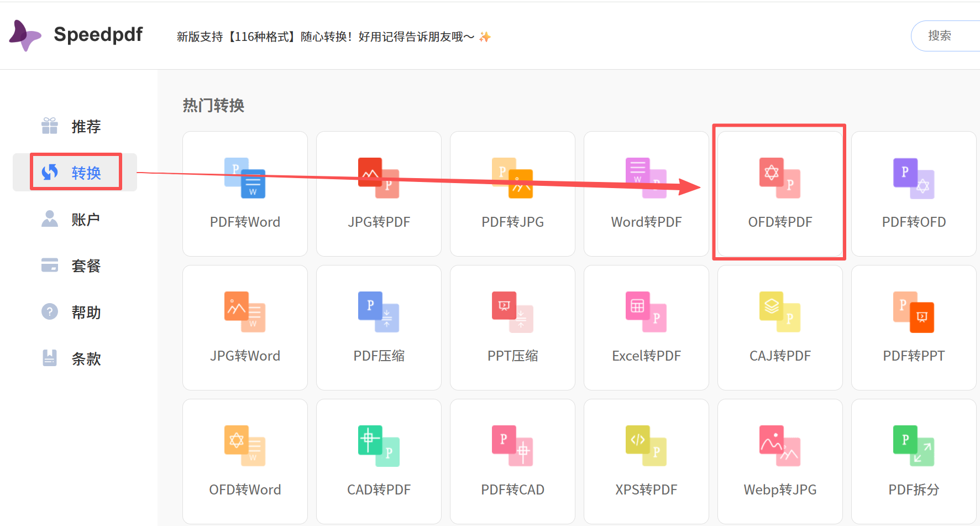Select the PDF转OFD tool
980x526 pixels.
[913, 194]
